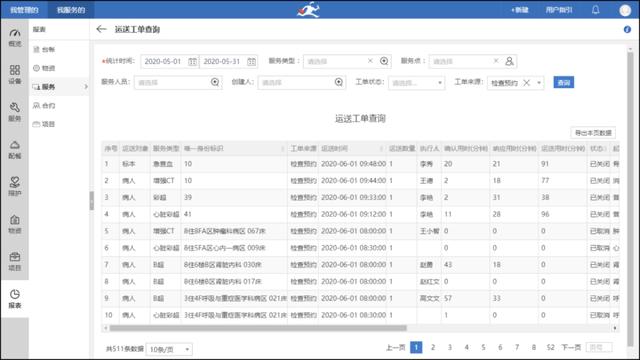Switch to the first top-left tab
640x360 pixels.
[24, 10]
